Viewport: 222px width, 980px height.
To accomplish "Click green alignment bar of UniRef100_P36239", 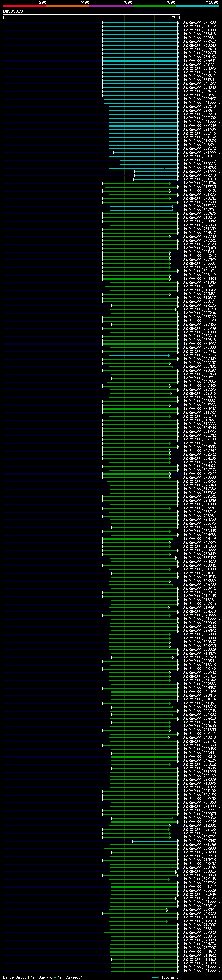I will [x=140, y=317].
